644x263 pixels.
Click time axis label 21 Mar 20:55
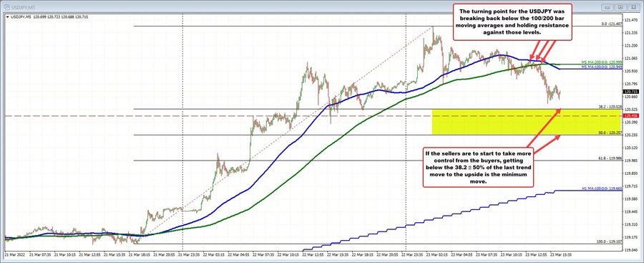click(165, 255)
